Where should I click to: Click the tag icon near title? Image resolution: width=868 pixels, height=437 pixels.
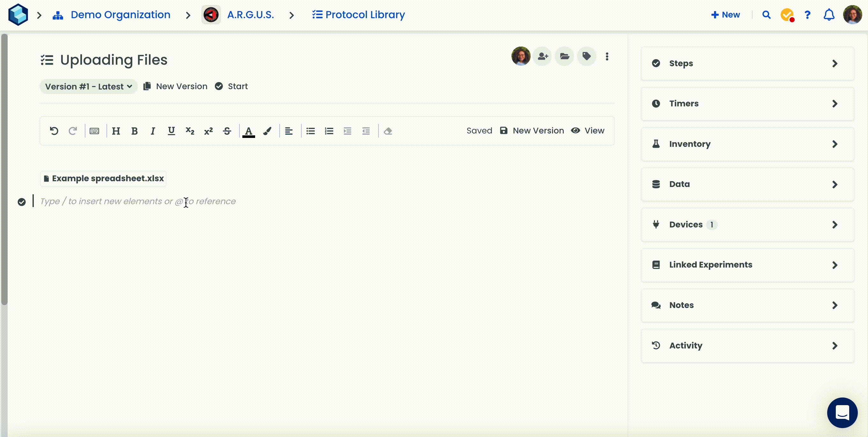pyautogui.click(x=587, y=56)
